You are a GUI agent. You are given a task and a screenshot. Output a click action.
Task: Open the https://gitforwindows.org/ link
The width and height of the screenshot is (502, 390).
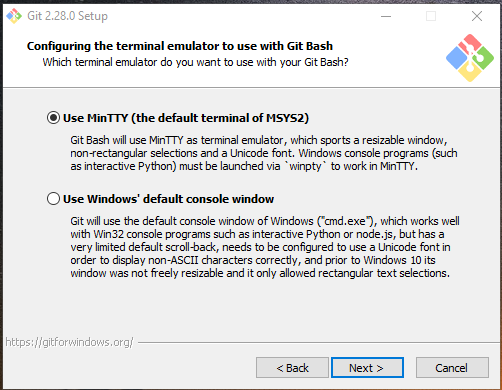[x=69, y=342]
